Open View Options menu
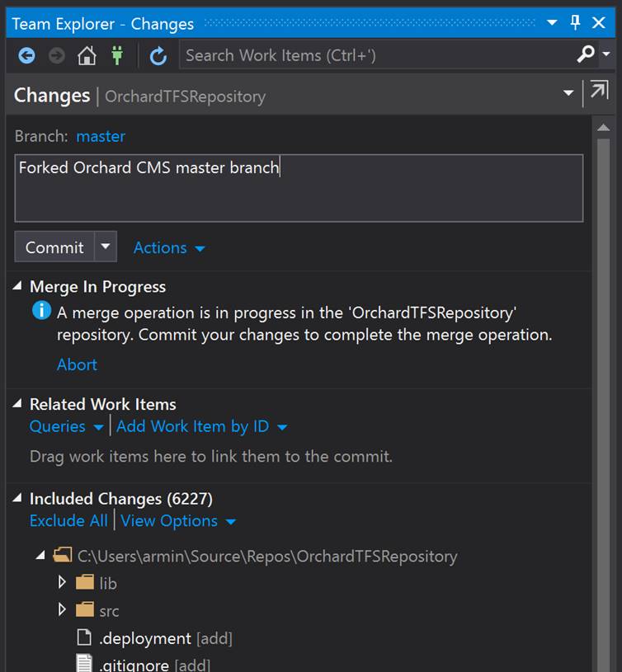The image size is (622, 672). (x=178, y=521)
